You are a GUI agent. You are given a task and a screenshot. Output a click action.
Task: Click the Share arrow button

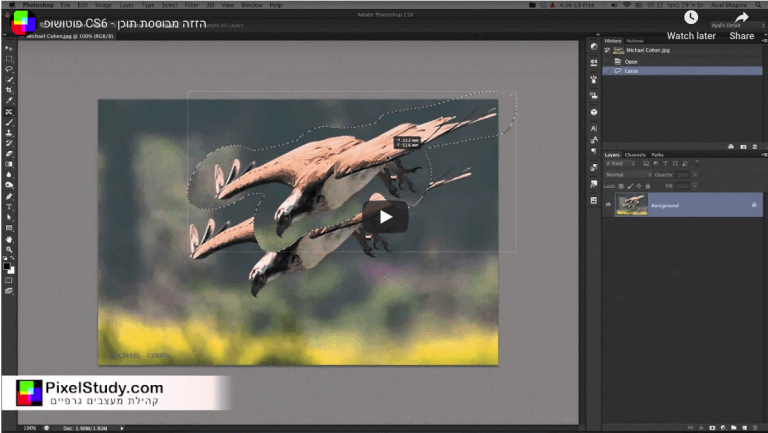pyautogui.click(x=742, y=18)
